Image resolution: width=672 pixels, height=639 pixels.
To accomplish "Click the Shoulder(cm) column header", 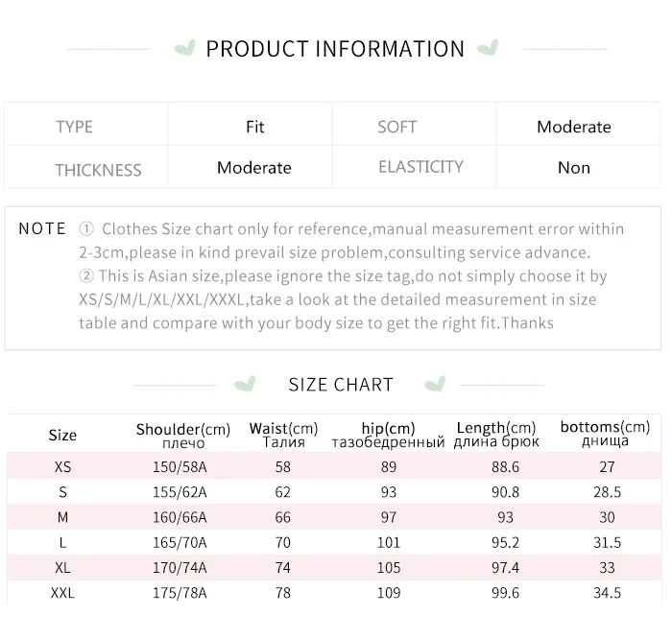I will tap(183, 435).
